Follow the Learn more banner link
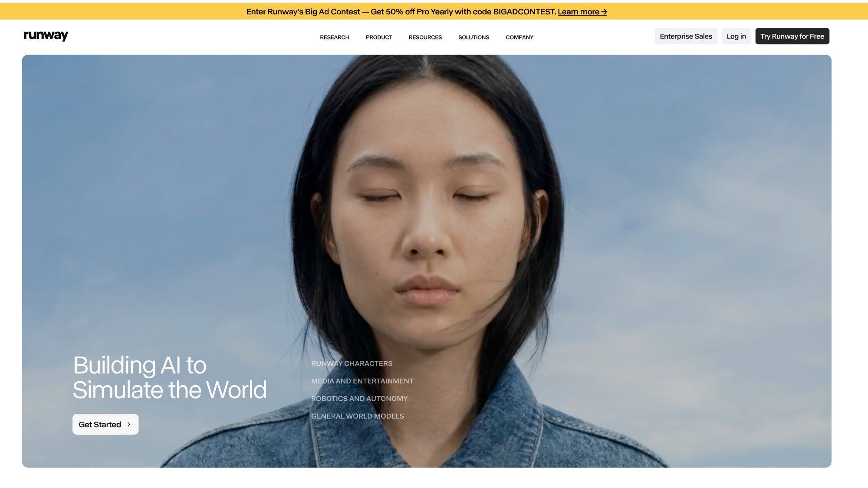The height and width of the screenshot is (488, 868). point(582,12)
